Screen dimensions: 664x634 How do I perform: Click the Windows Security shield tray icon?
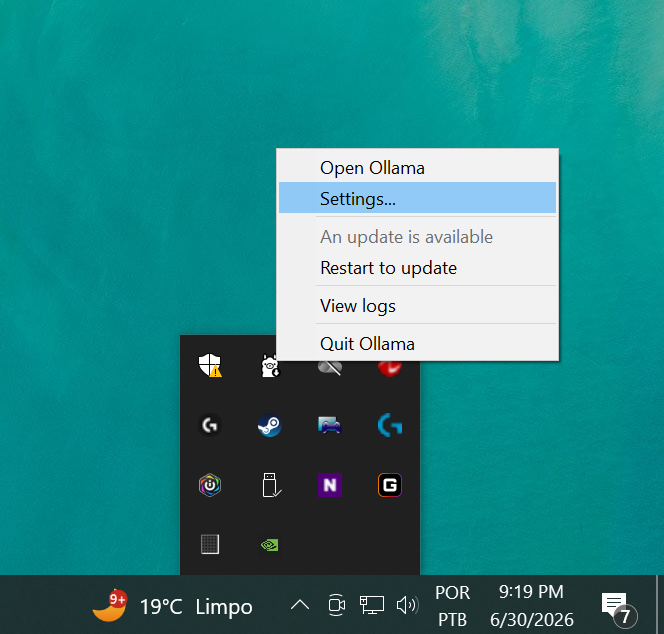click(x=210, y=365)
